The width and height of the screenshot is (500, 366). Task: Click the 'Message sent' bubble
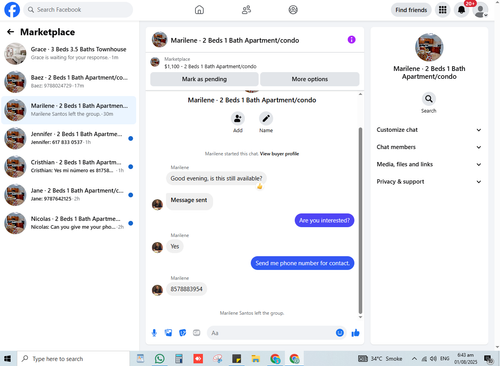point(189,201)
